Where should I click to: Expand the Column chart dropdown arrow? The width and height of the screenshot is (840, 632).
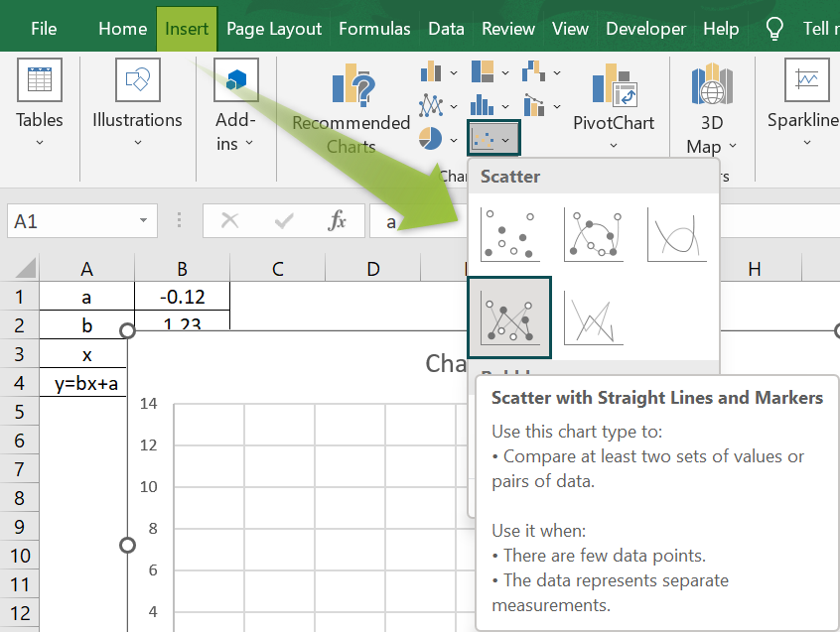tap(453, 72)
